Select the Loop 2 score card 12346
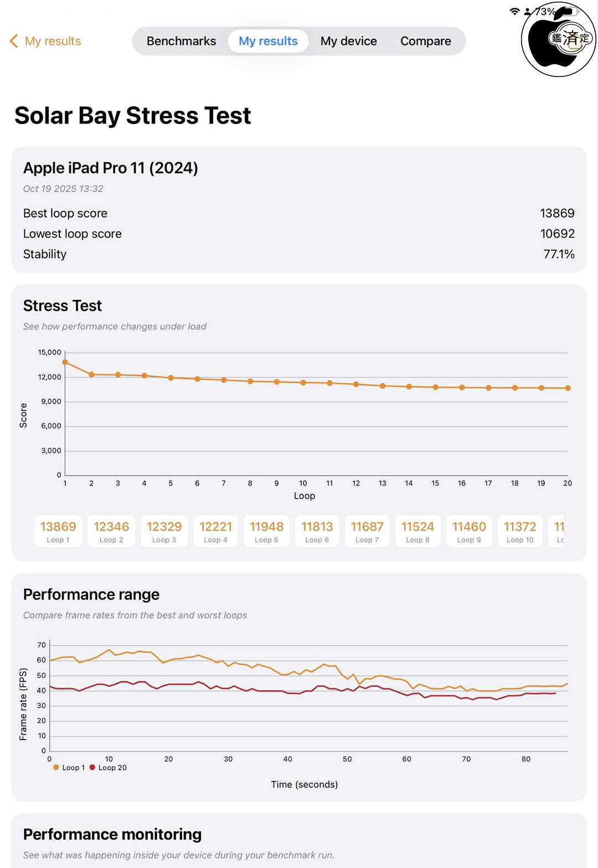The width and height of the screenshot is (598, 868). [111, 531]
